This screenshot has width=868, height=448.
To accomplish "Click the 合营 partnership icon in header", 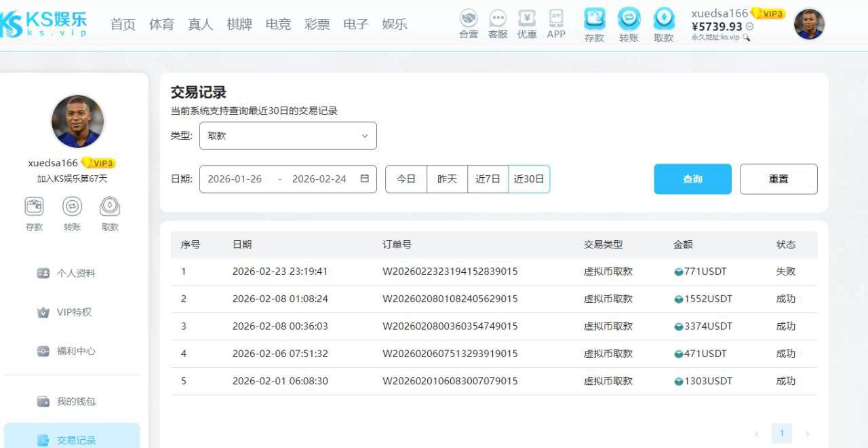I will point(468,19).
